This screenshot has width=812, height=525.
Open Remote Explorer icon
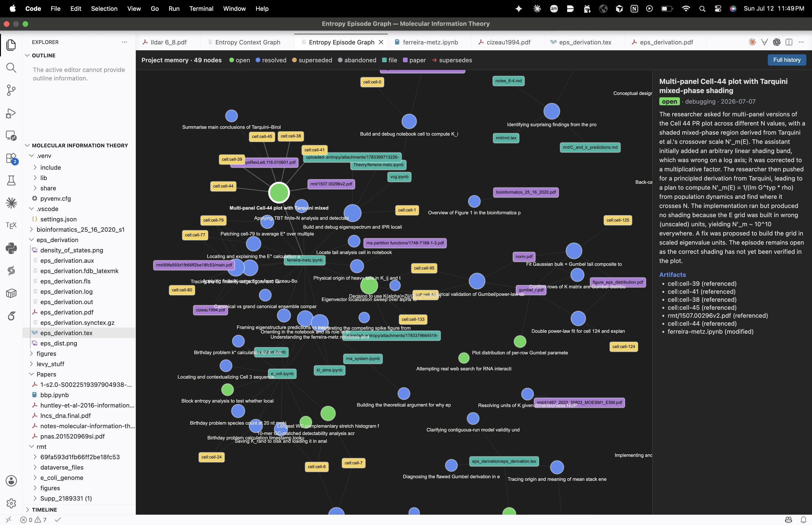tap(11, 136)
